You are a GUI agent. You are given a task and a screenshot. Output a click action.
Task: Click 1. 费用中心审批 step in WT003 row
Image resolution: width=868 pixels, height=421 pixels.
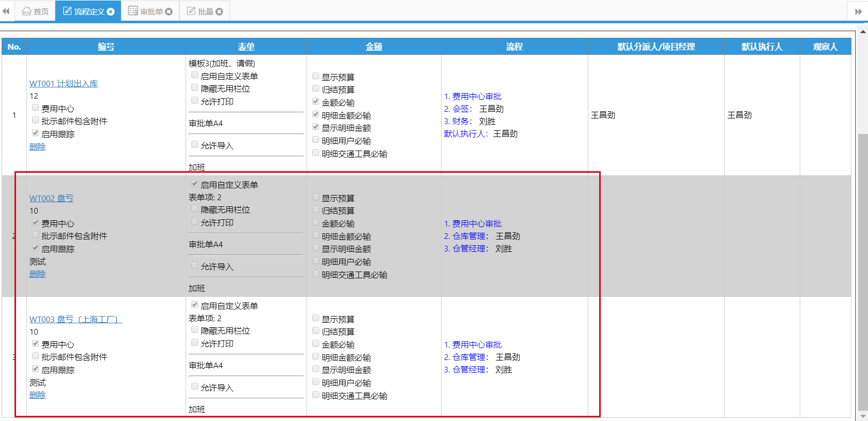(473, 344)
